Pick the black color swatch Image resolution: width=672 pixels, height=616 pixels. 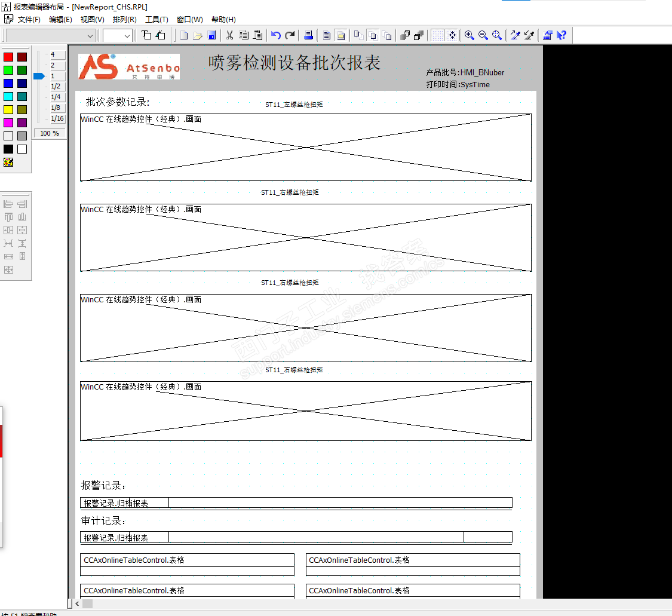pos(8,149)
